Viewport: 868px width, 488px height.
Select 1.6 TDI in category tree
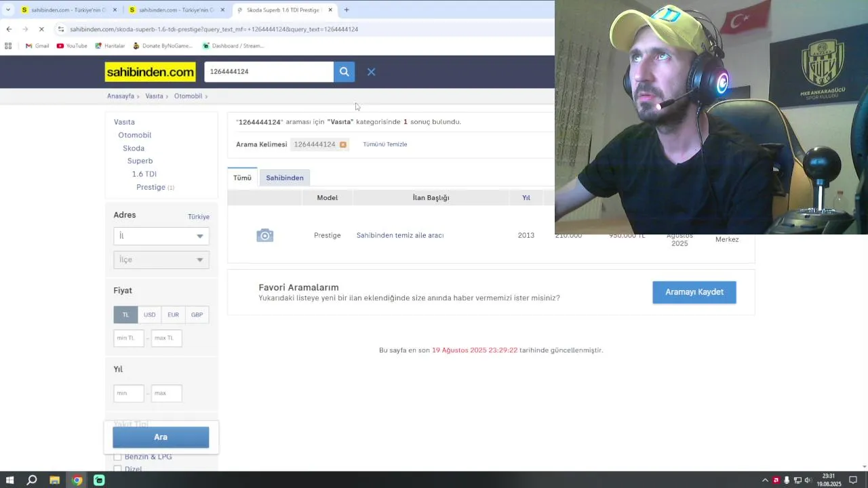(144, 174)
